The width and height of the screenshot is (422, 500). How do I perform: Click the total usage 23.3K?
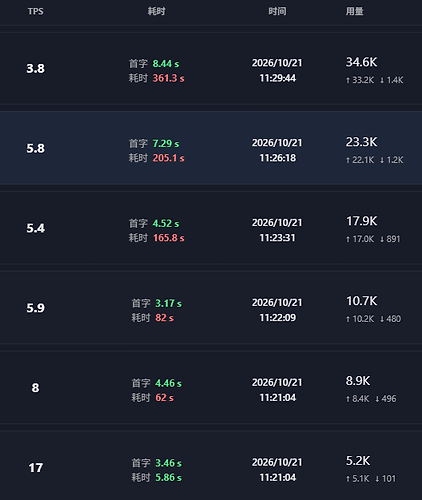(x=361, y=142)
